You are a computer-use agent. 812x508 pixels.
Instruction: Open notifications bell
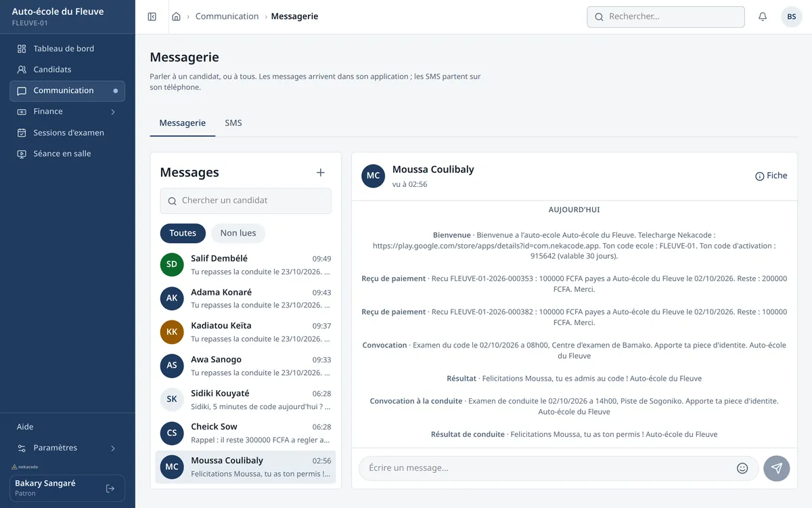(x=763, y=17)
